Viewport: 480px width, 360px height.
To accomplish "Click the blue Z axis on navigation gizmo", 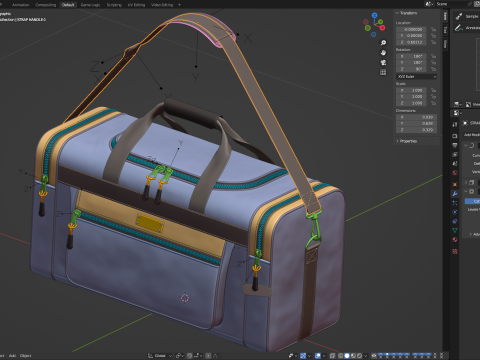I will [x=374, y=15].
